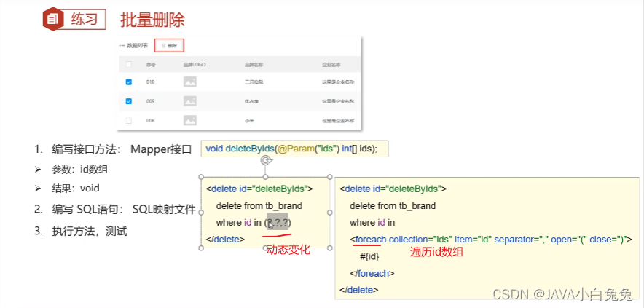Click the right-middle resize handle of the selected box
The width and height of the screenshot is (644, 308).
tap(330, 213)
